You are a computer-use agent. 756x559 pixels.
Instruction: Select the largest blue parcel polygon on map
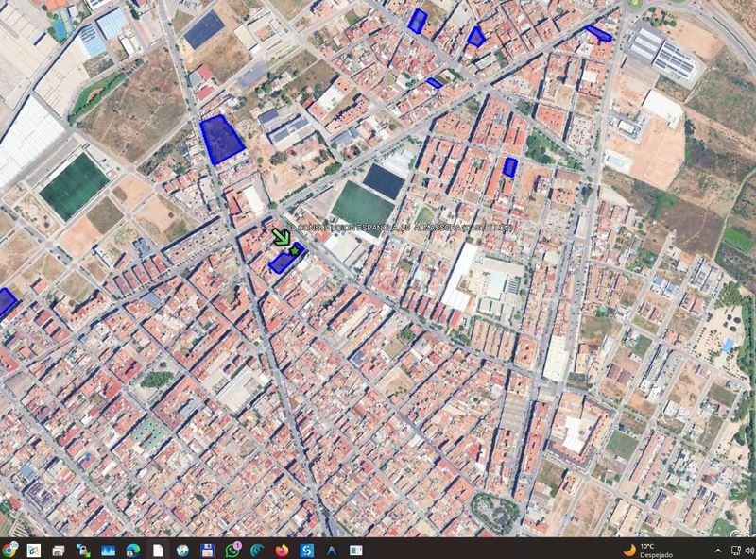point(221,139)
